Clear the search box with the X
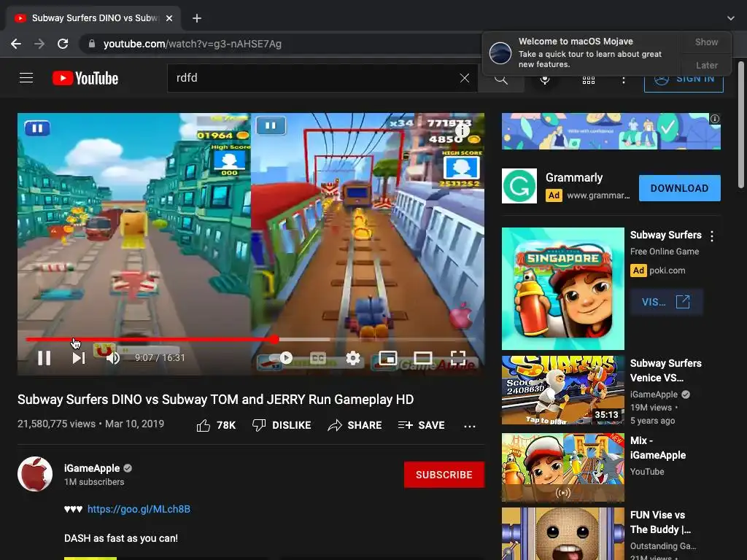 465,78
